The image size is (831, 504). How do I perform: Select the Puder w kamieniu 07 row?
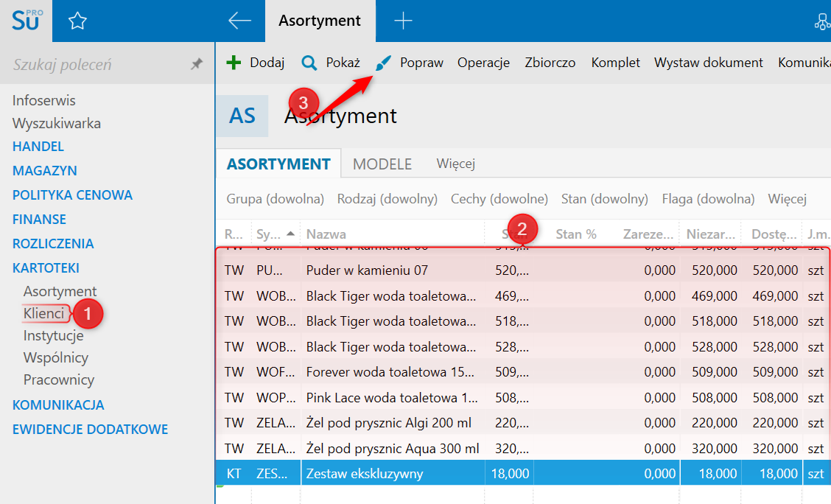click(x=390, y=270)
